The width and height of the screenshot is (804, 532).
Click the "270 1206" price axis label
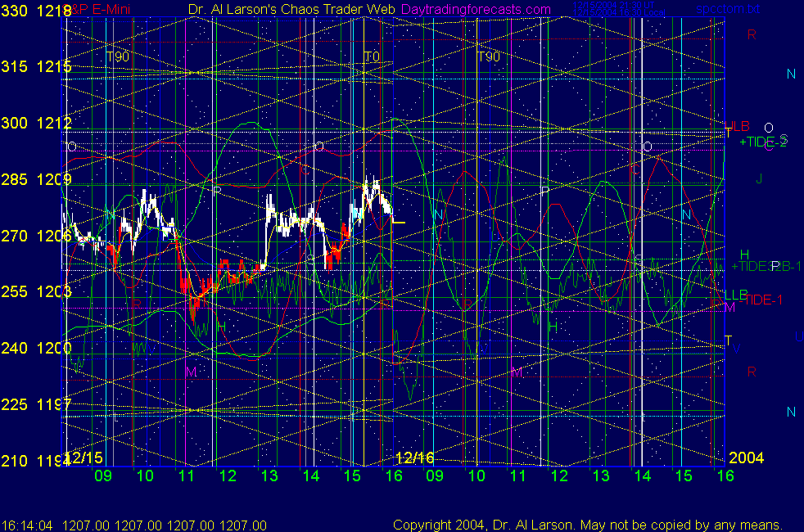(x=36, y=236)
